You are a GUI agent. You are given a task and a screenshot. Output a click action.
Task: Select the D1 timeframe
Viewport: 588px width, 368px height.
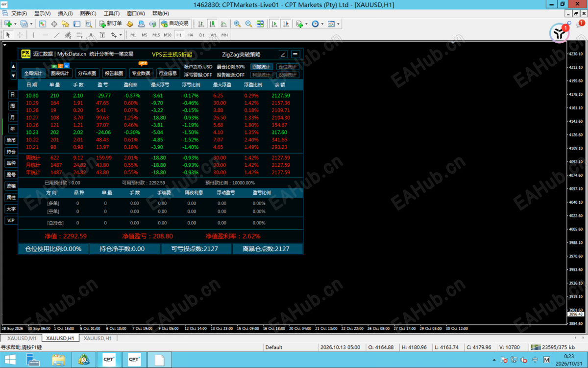pos(202,35)
